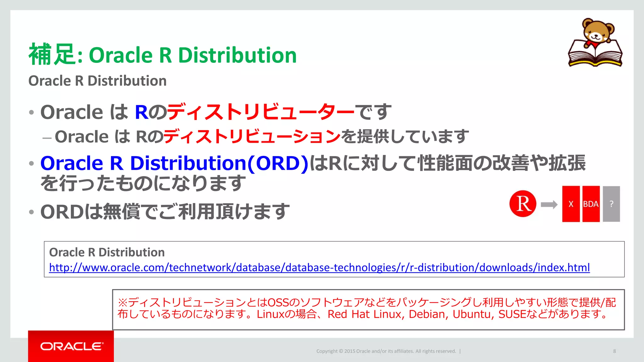Click the red word ディストリビューション in the sub-bullet

pos(252,136)
